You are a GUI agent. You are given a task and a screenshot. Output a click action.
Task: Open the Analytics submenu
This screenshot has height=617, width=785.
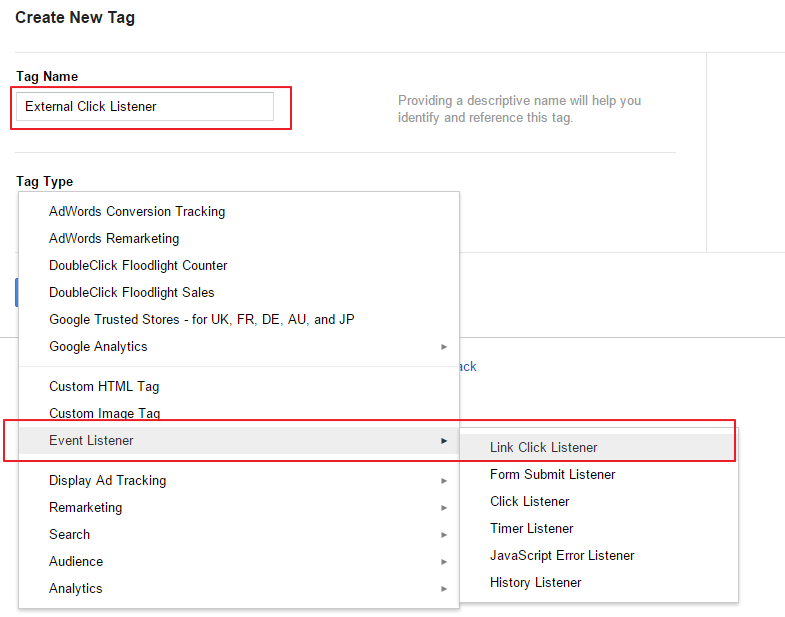(239, 589)
